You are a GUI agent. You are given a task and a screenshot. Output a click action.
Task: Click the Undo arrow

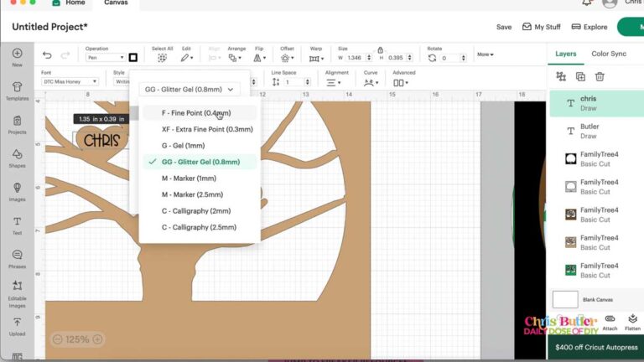tap(47, 57)
